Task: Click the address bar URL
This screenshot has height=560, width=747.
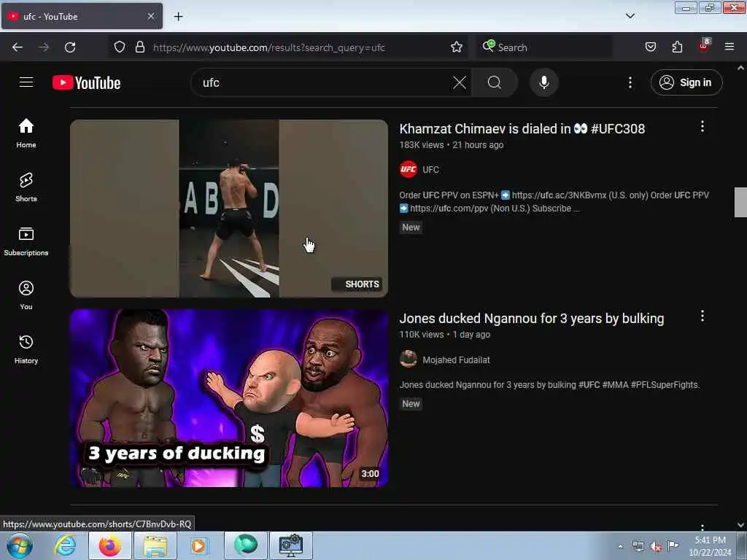Action: tap(268, 47)
